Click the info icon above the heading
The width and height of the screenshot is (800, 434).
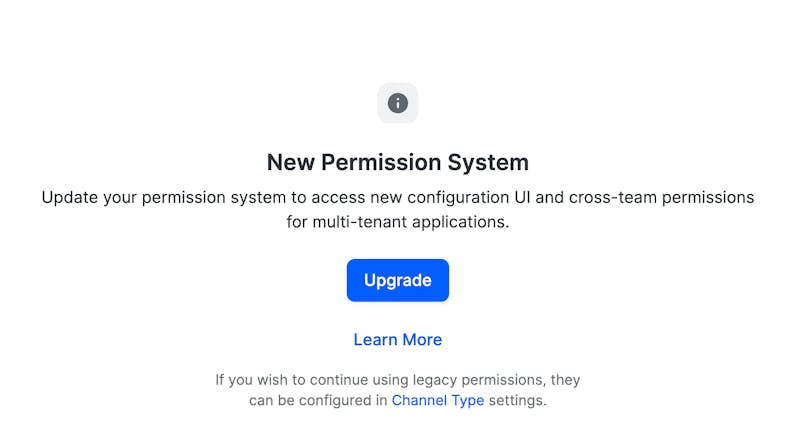pos(398,103)
